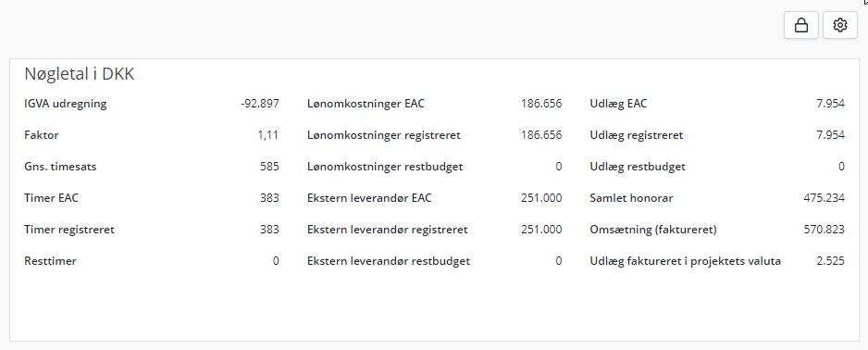Viewport: 868px width, 350px height.
Task: Click the Samlet honorar value 475.234
Action: (825, 198)
